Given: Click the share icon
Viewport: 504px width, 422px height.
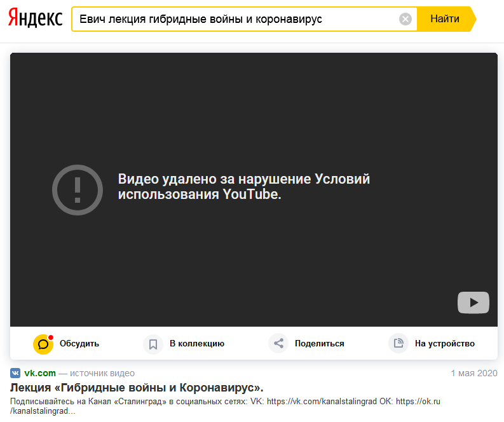Looking at the screenshot, I should click(x=278, y=343).
